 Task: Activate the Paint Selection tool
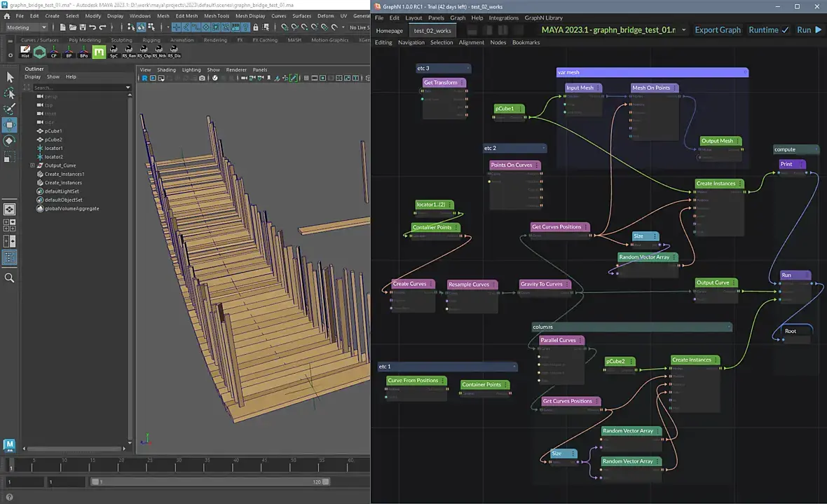click(x=10, y=109)
